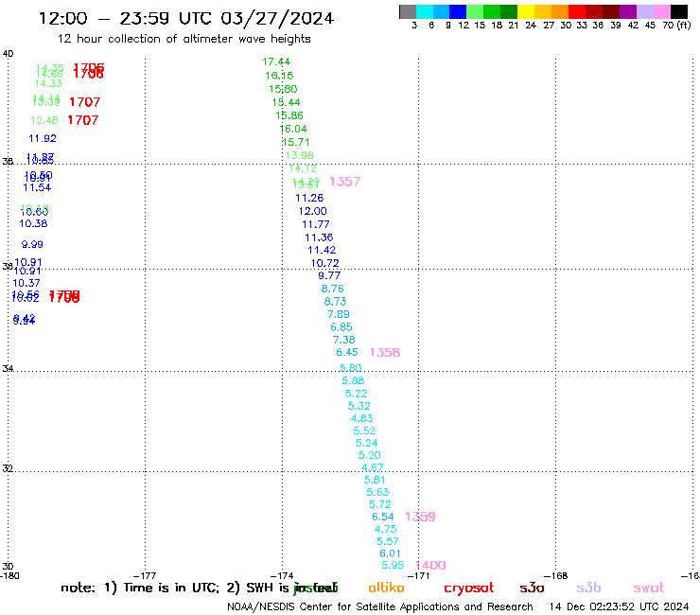700x615 pixels.
Task: Click the pink time label 1358
Action: click(385, 352)
